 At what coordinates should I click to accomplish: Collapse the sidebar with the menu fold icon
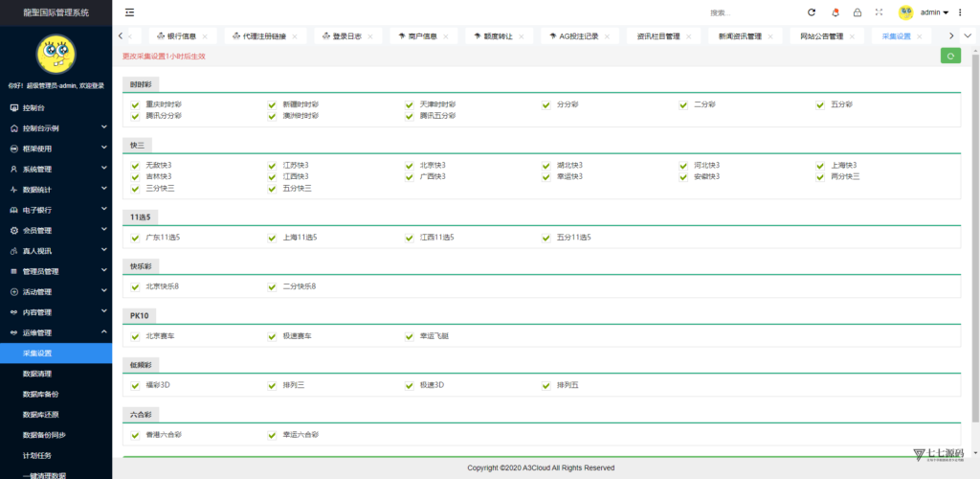tap(129, 12)
